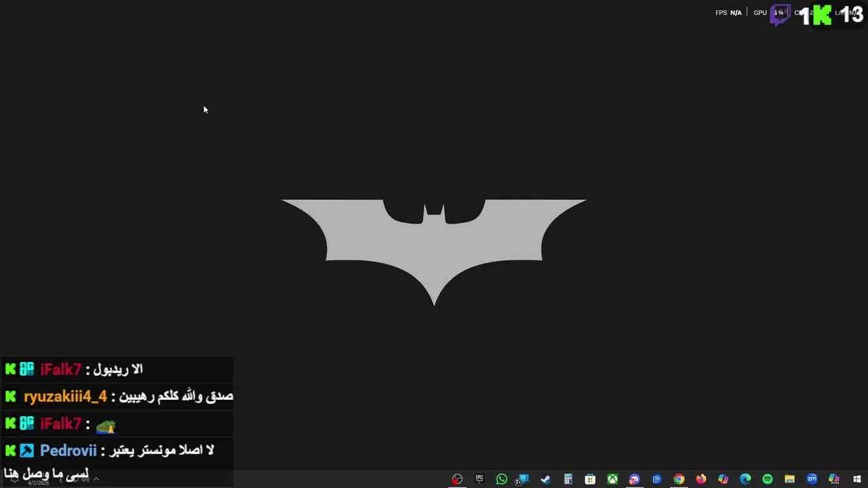
Task: Open Spotify from the taskbar
Action: (768, 479)
